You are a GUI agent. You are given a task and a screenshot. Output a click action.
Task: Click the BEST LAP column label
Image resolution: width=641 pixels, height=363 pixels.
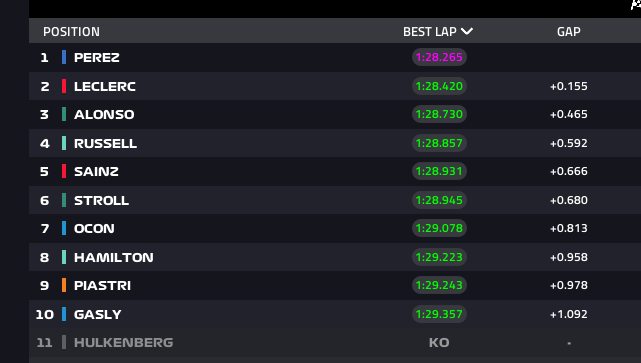(x=430, y=31)
